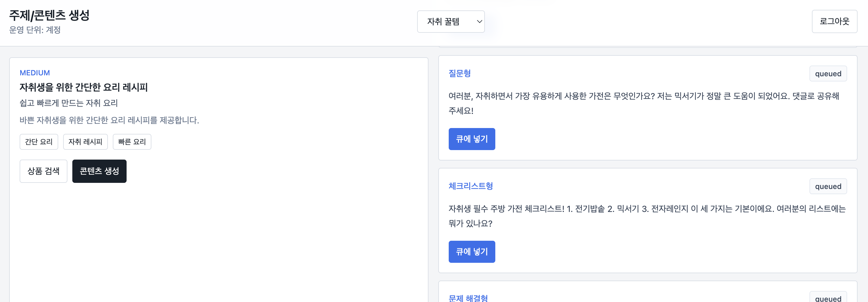The width and height of the screenshot is (868, 302).
Task: Click 큐에 넣기 under 체크리스트형
Action: pos(471,251)
